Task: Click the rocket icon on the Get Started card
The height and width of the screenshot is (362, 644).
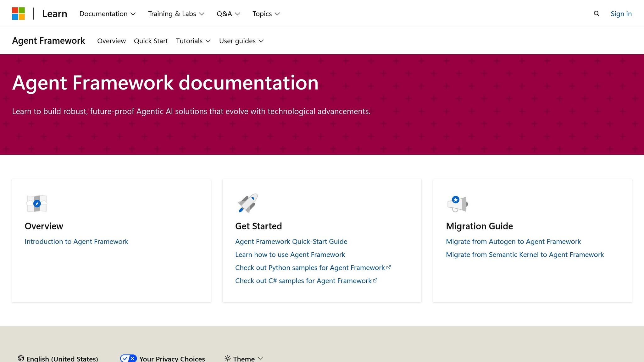Action: pyautogui.click(x=247, y=203)
